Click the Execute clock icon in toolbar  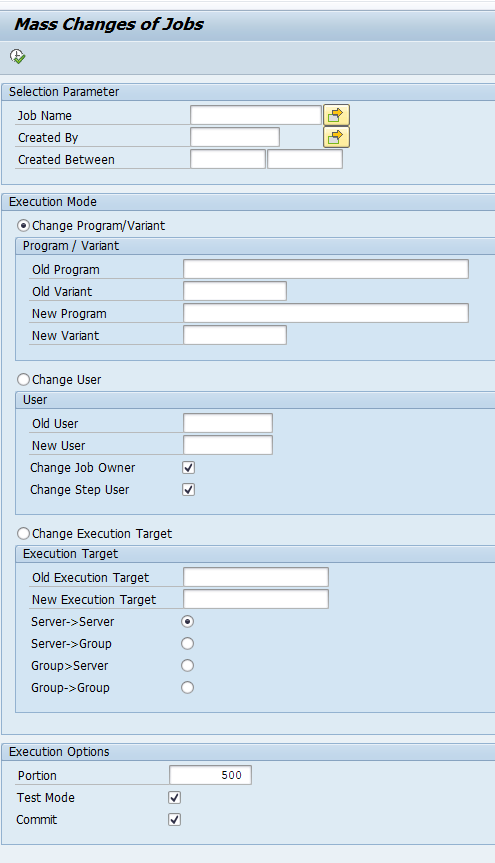18,56
